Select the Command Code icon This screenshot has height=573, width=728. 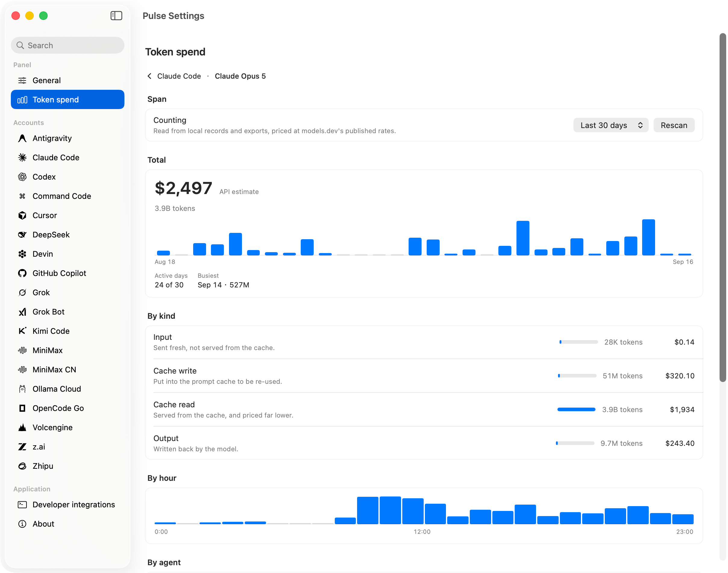coord(22,196)
